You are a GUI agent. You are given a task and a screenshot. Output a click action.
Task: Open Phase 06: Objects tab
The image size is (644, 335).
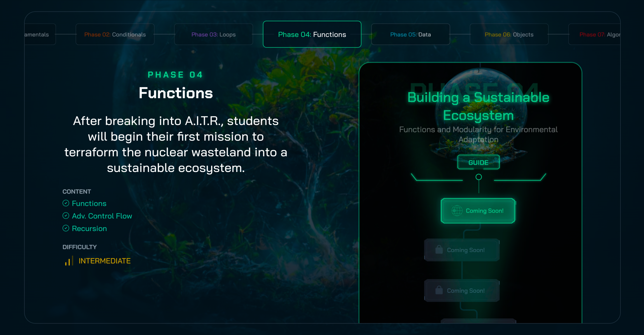pos(509,34)
